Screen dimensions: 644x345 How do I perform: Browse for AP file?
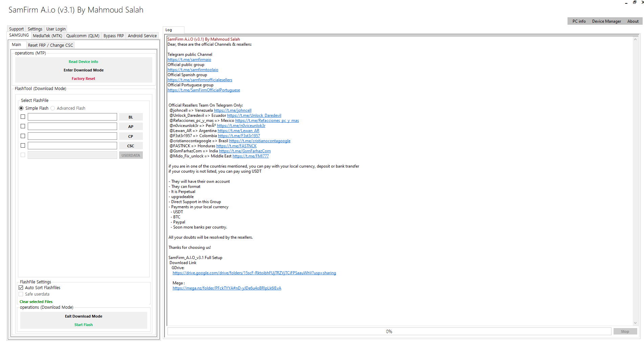(x=131, y=127)
